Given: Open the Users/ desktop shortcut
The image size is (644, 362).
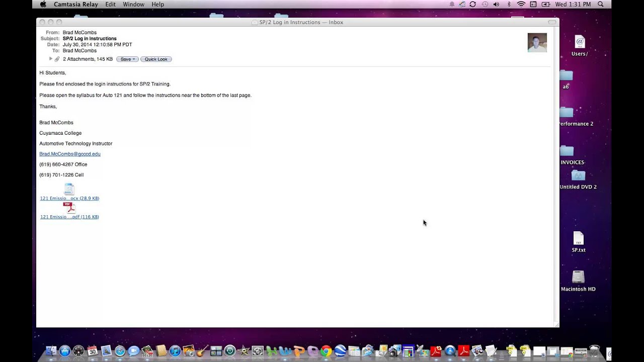Looking at the screenshot, I should pyautogui.click(x=580, y=46).
